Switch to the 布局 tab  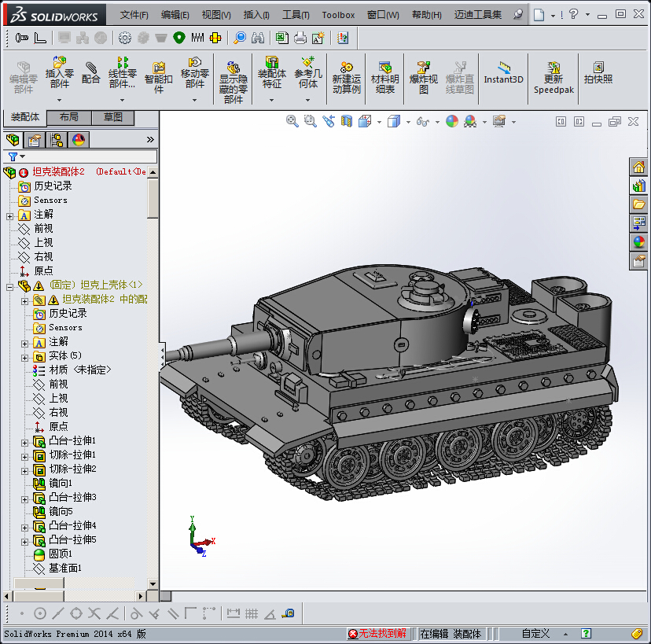pyautogui.click(x=69, y=117)
